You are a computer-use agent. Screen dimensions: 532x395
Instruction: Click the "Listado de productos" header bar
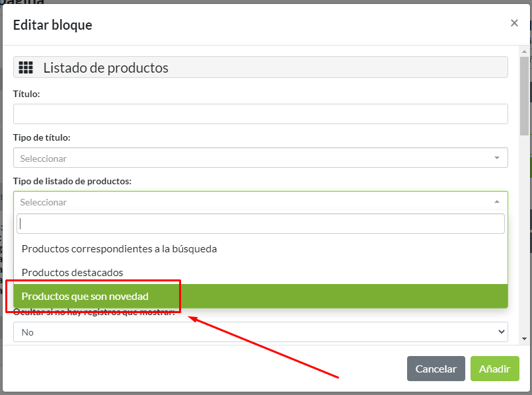pos(260,67)
